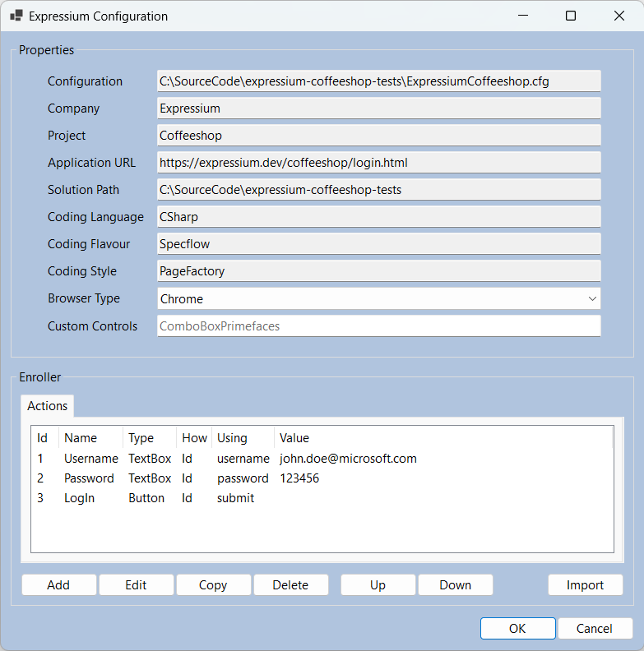Image resolution: width=644 pixels, height=651 pixels.
Task: Click the 123456 value cell
Action: tap(299, 478)
